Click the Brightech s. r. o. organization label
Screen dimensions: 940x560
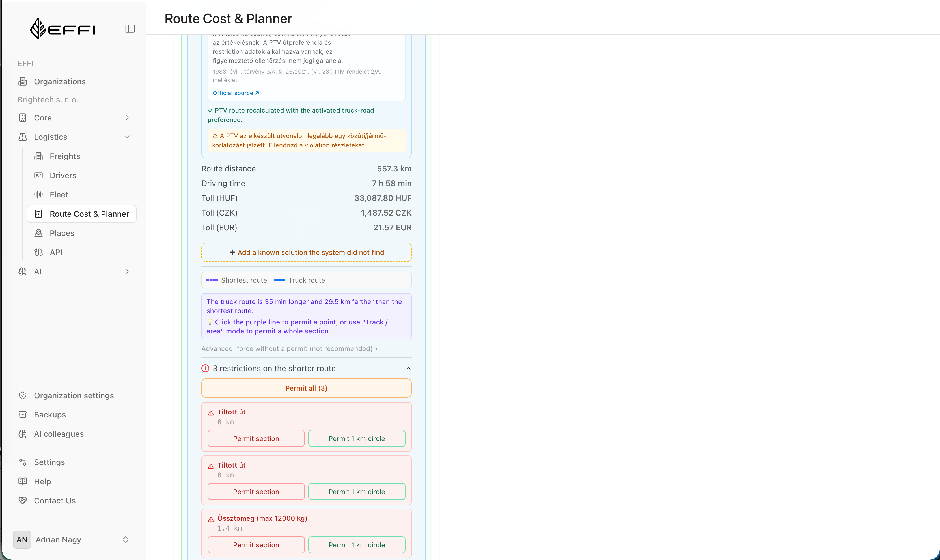click(x=48, y=100)
